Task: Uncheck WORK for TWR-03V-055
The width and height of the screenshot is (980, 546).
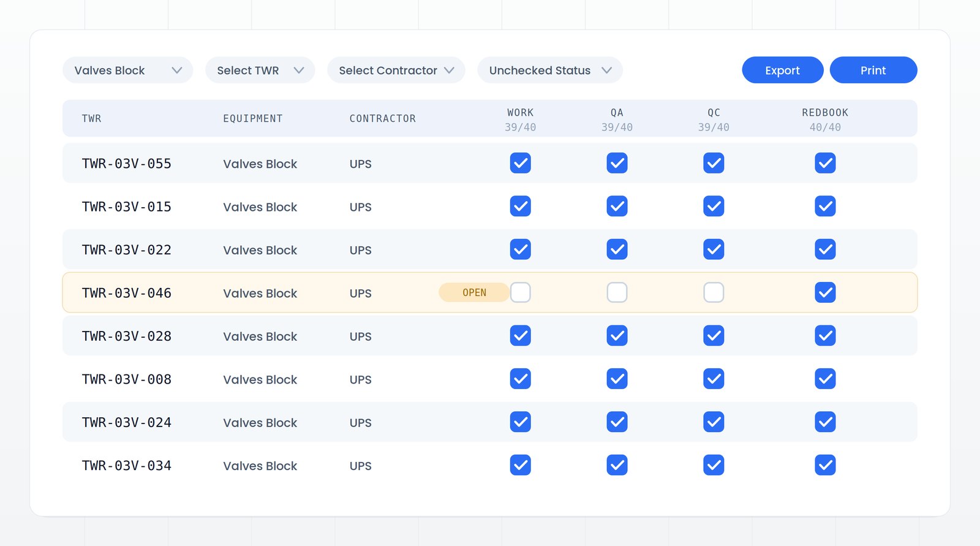Action: [x=520, y=163]
